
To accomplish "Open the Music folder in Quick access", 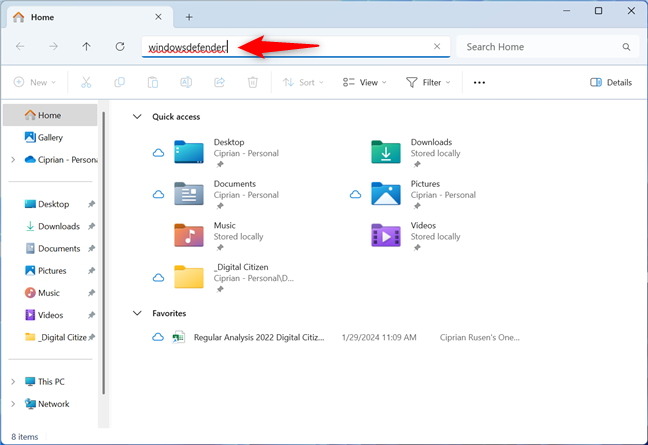I will pyautogui.click(x=224, y=232).
